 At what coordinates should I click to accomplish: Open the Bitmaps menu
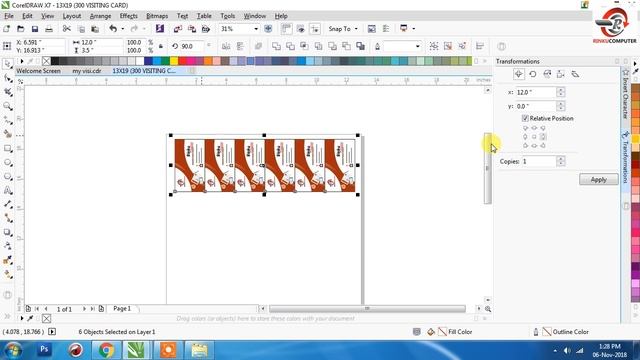pos(157,16)
